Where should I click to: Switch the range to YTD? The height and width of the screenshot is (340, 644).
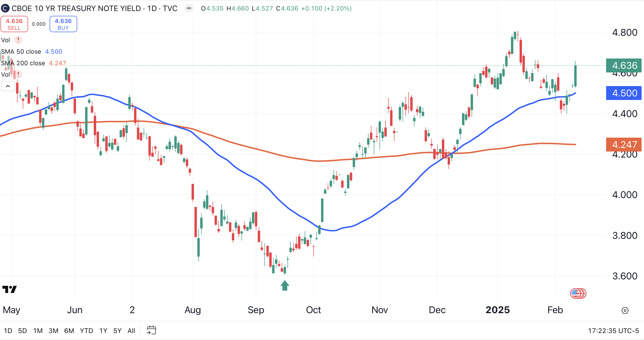86,331
